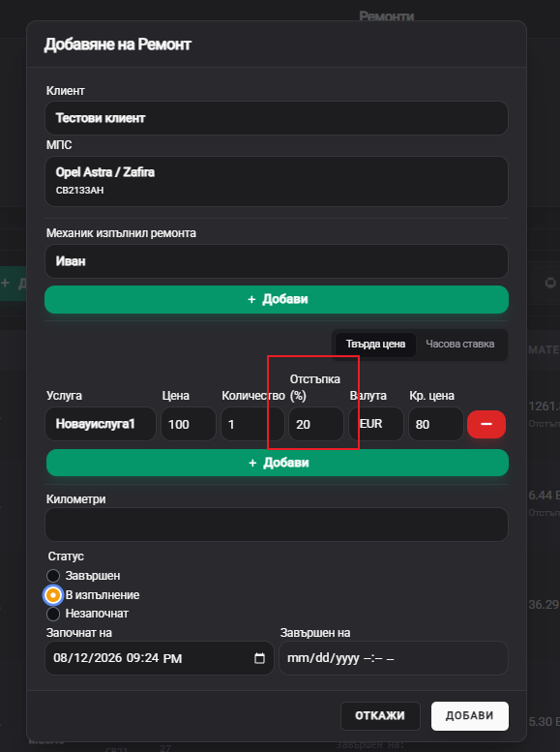Viewport: 560px width, 752px height.
Task: Click the white ДОБАВИ submit button
Action: click(x=470, y=716)
